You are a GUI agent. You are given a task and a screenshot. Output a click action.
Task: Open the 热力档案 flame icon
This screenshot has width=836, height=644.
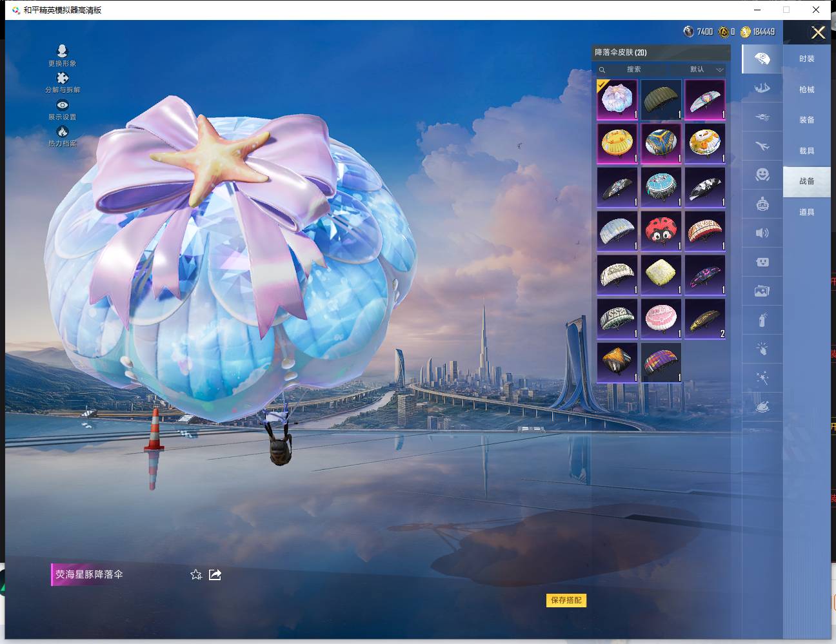click(63, 132)
